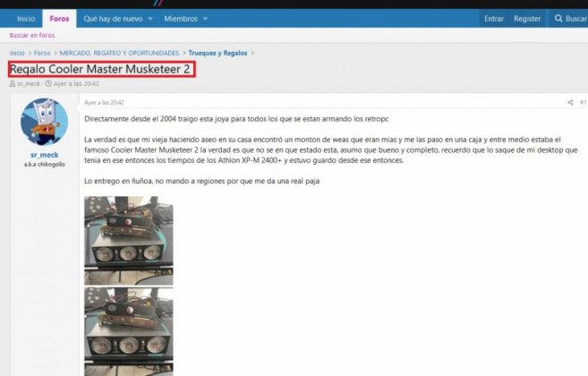The image size is (588, 376).
Task: Open sr_meck's avatar image
Action: tap(43, 122)
